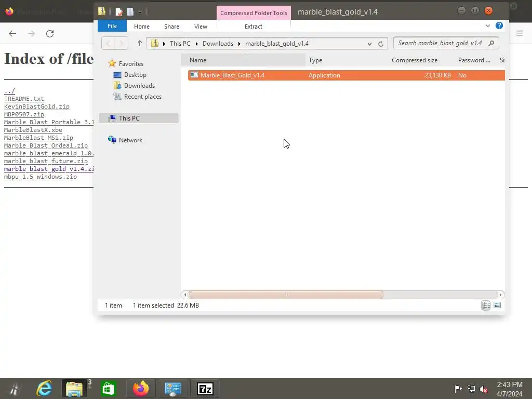Sort by Compressed size column
Image resolution: width=532 pixels, height=399 pixels.
tap(414, 60)
